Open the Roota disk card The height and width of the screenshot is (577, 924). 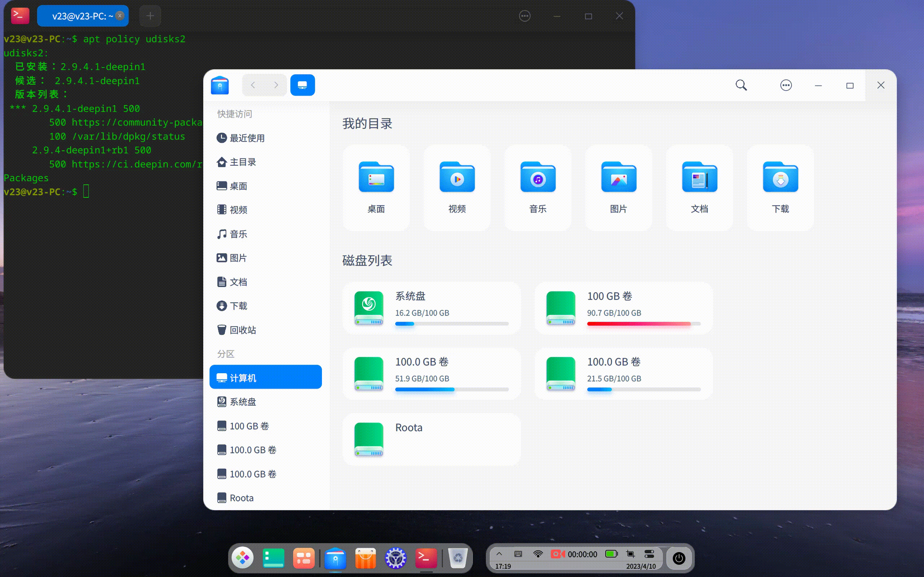[x=432, y=440]
